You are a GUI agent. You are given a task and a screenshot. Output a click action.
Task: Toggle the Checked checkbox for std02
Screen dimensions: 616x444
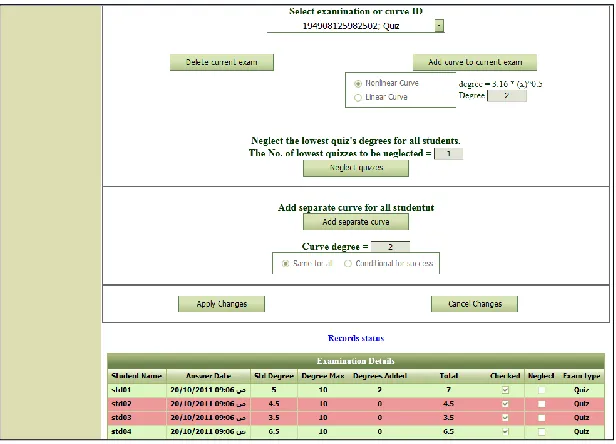coord(505,404)
